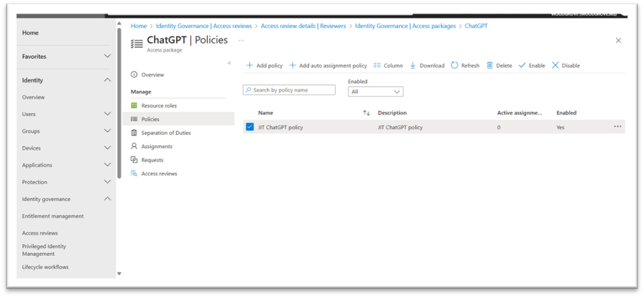Click the scroll down arrow in the left navigation
Image resolution: width=644 pixels, height=297 pixels.
coord(119,273)
